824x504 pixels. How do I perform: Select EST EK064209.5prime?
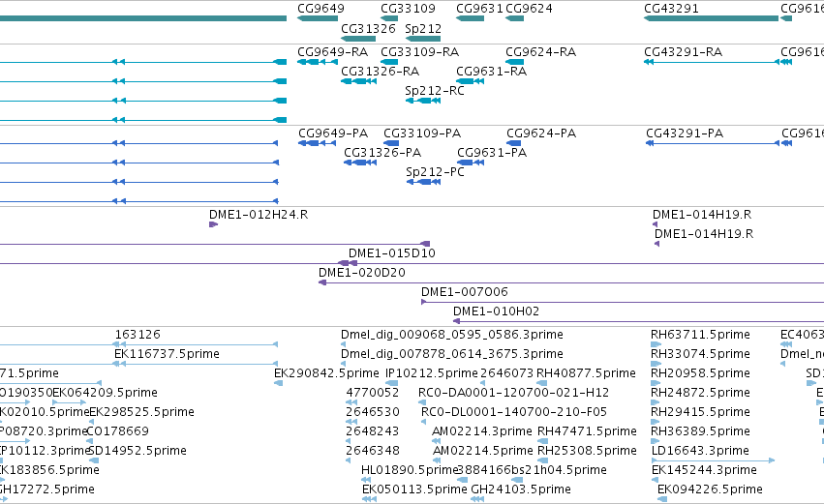[x=106, y=393]
